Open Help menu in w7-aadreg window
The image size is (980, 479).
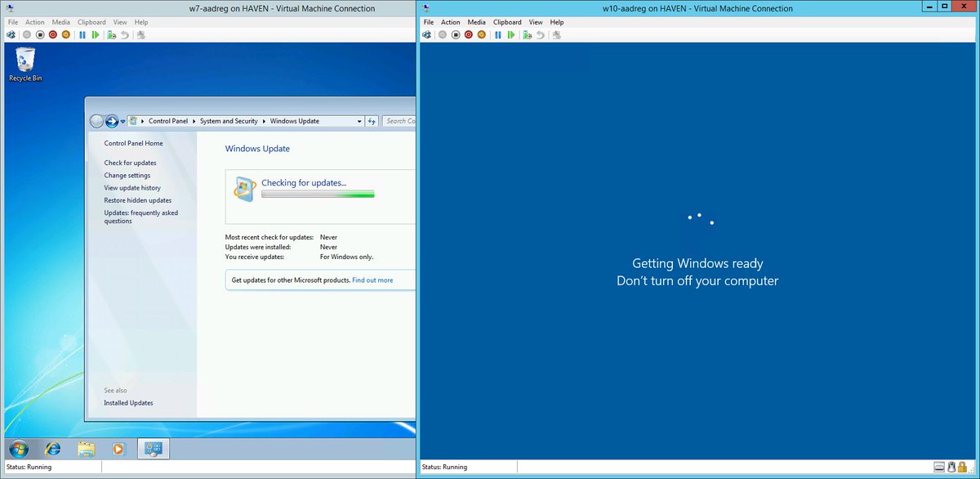(141, 22)
